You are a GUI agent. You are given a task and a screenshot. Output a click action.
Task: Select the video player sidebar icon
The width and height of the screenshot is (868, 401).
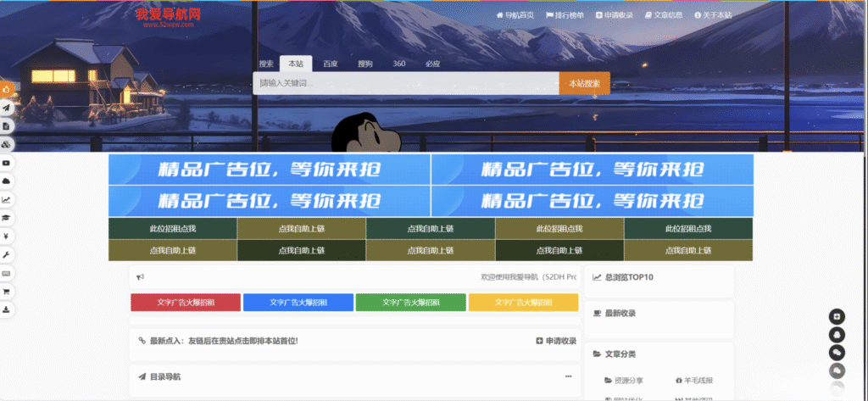(6, 163)
